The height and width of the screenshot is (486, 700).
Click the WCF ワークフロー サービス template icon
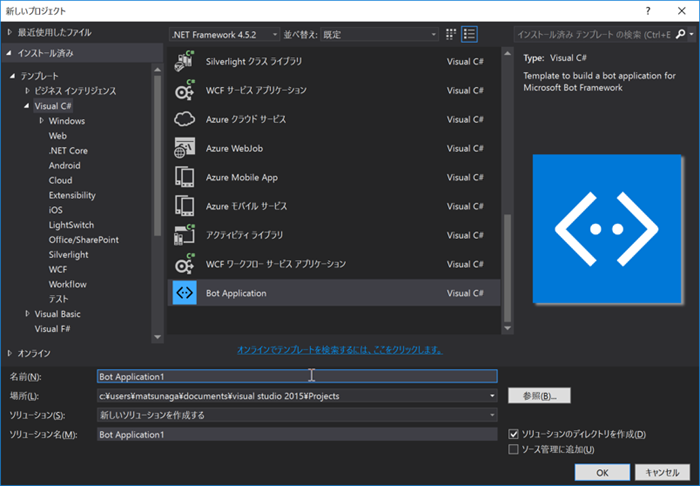(184, 264)
